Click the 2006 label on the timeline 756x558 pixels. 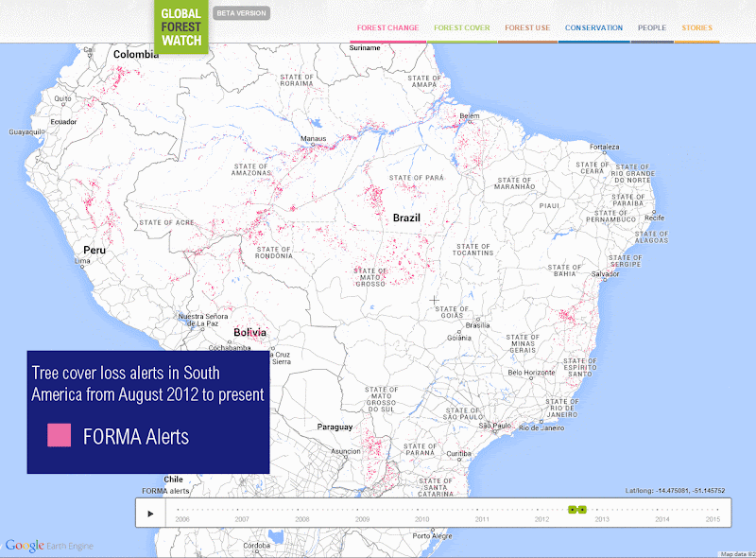pyautogui.click(x=183, y=519)
